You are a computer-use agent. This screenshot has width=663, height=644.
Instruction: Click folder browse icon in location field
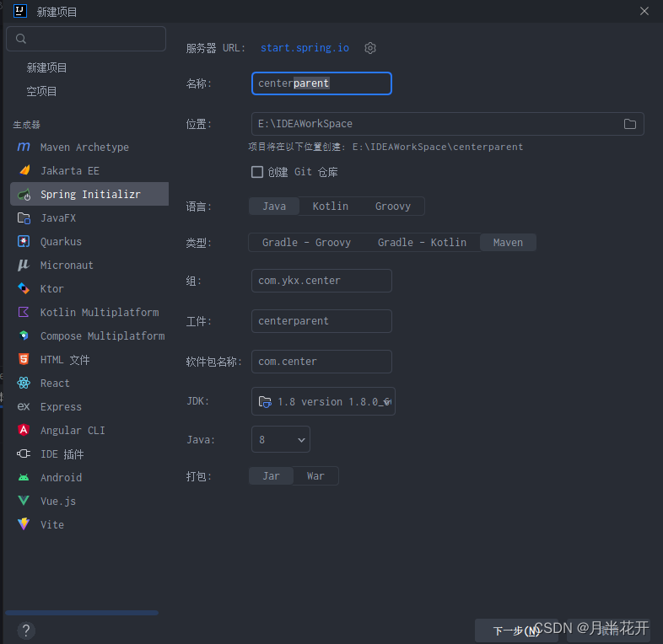point(630,124)
